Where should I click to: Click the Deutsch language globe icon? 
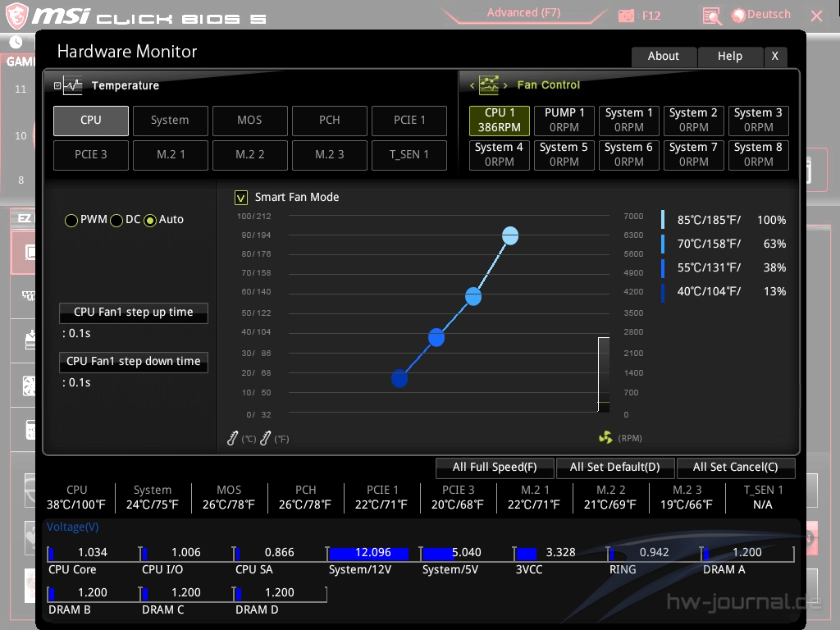[739, 16]
